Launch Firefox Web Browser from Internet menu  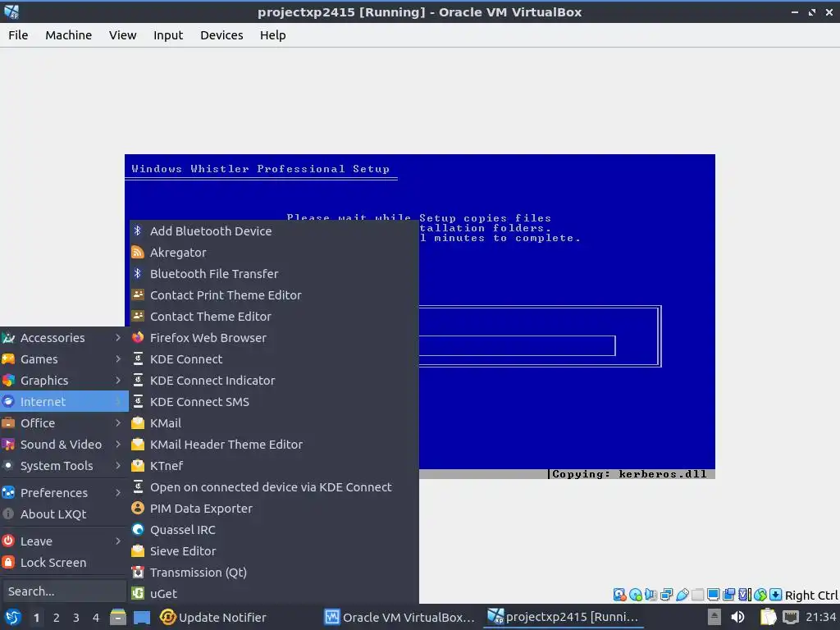click(x=274, y=337)
